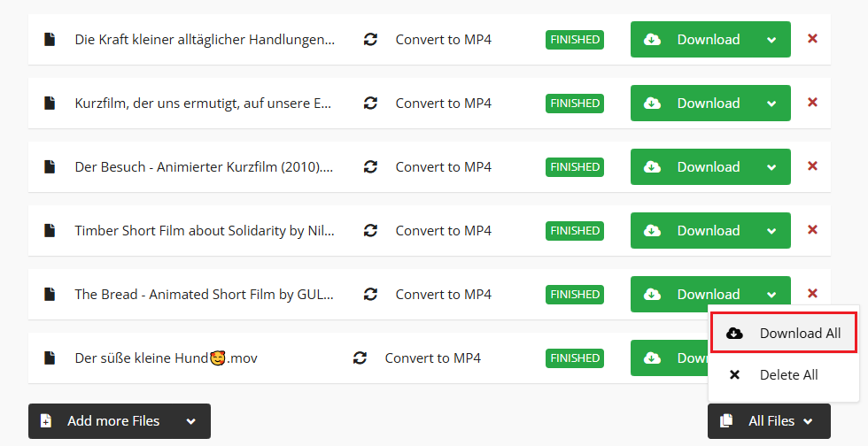
Task: Click the convert arrows icon for Der Besuch
Action: pos(371,167)
